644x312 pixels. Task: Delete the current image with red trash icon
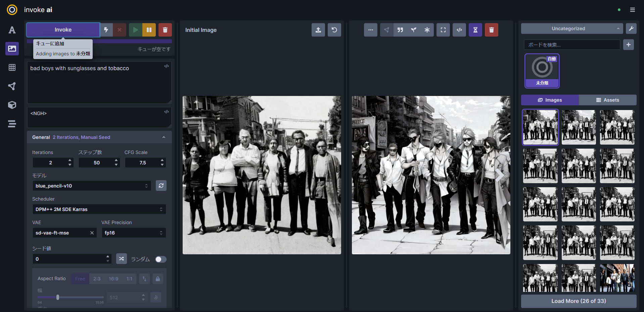[492, 30]
